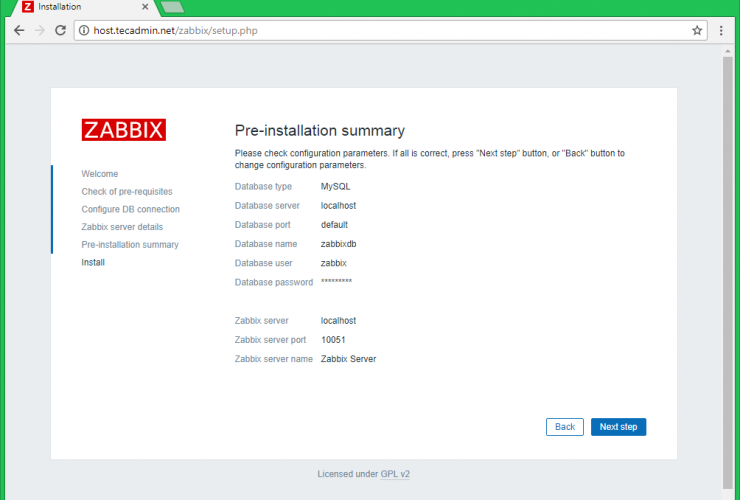The height and width of the screenshot is (500, 740).
Task: Click the browser forward arrow icon
Action: pos(39,30)
